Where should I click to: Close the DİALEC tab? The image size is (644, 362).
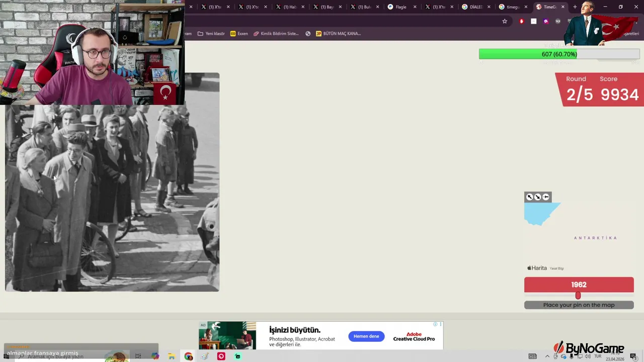(x=489, y=7)
